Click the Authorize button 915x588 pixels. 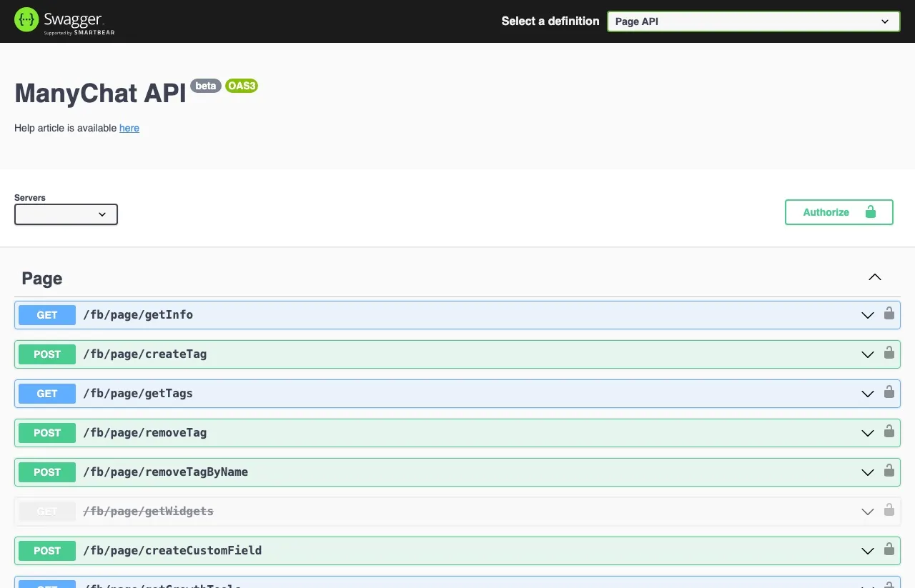[x=839, y=212]
